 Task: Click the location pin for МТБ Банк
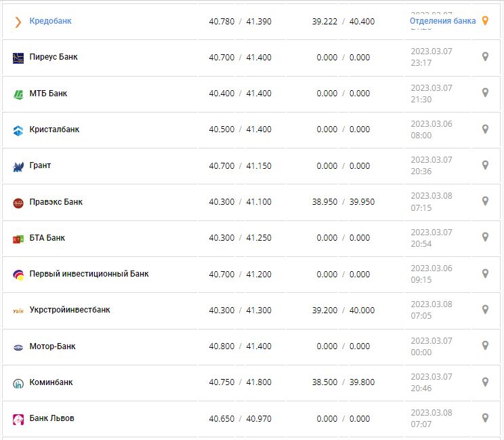pyautogui.click(x=485, y=93)
